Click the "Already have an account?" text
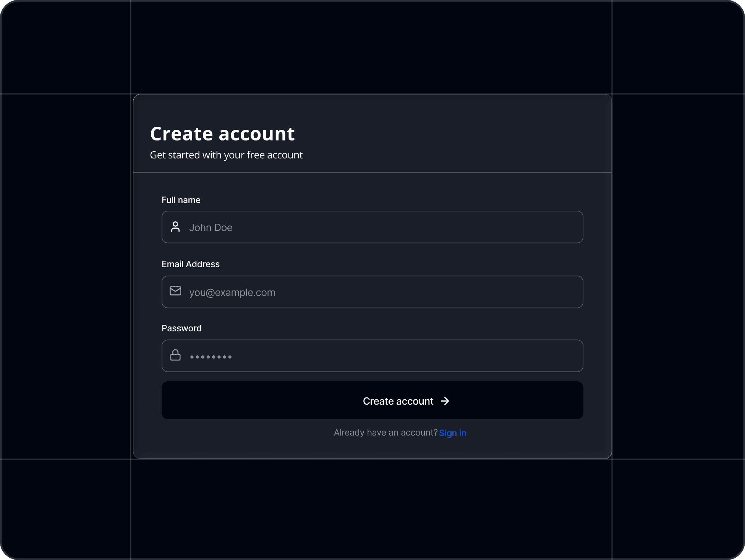Screen dimensions: 745x560 [385, 433]
